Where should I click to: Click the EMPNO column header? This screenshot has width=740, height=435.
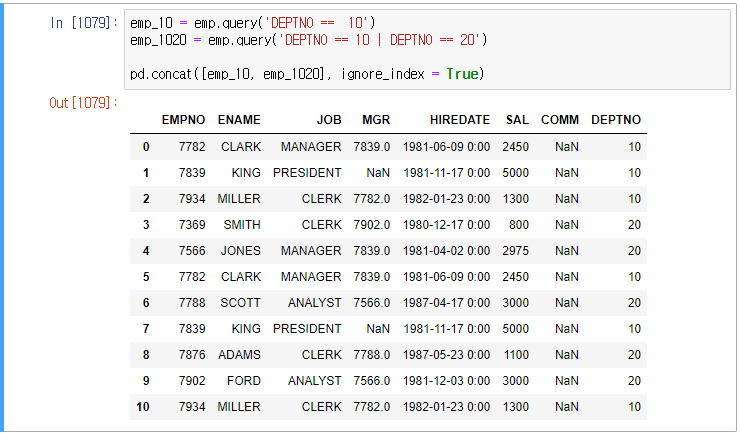[183, 120]
